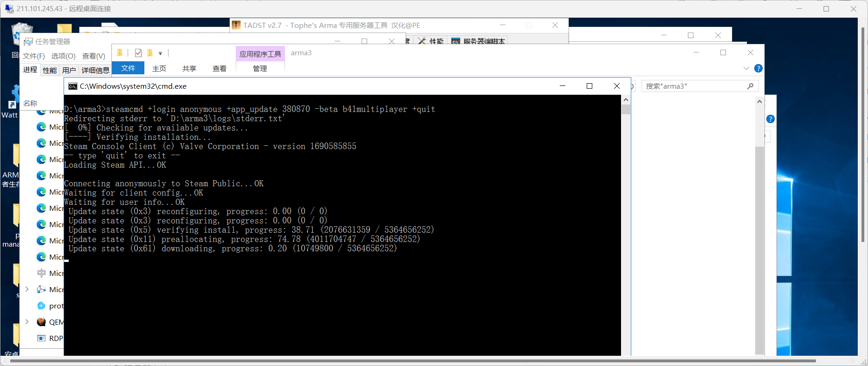Click the Explorer vertical scrollbar thumb
Image resolution: width=868 pixels, height=366 pixels.
click(759, 250)
